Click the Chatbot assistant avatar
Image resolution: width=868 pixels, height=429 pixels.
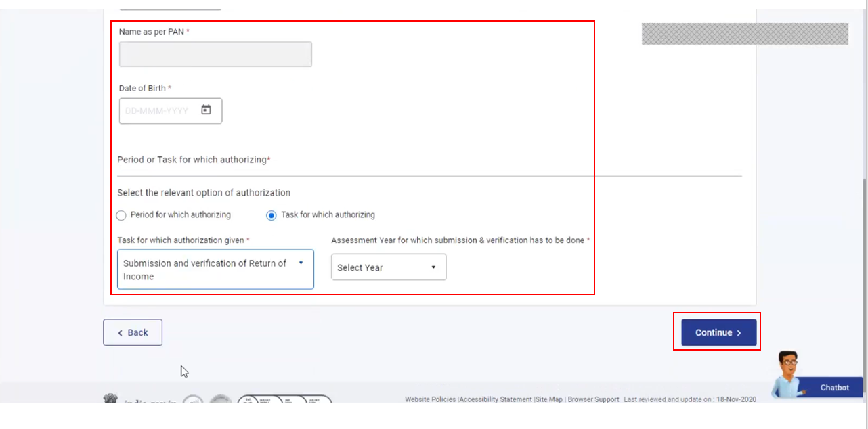pyautogui.click(x=786, y=373)
